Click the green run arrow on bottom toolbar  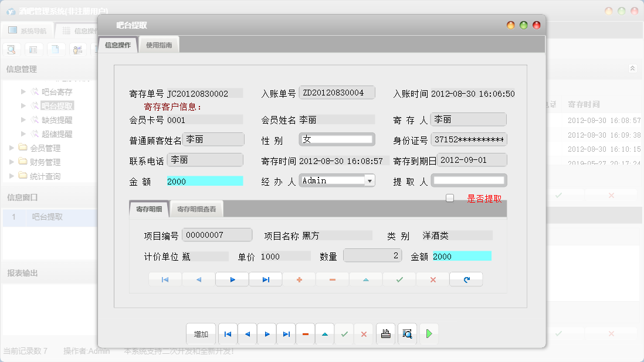click(429, 334)
